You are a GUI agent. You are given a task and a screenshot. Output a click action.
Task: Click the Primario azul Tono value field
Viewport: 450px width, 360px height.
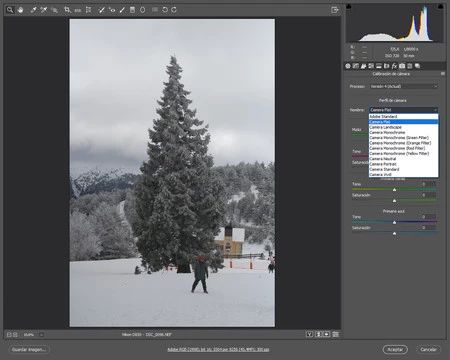(x=428, y=217)
